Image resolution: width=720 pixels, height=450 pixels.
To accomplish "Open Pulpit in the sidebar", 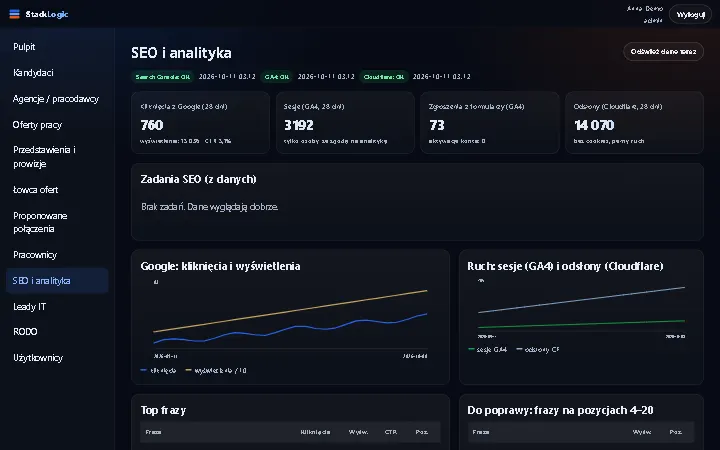I will point(57,47).
